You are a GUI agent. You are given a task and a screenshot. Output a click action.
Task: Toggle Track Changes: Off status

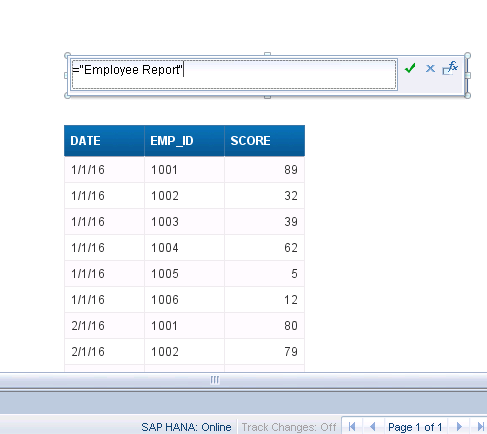click(289, 427)
